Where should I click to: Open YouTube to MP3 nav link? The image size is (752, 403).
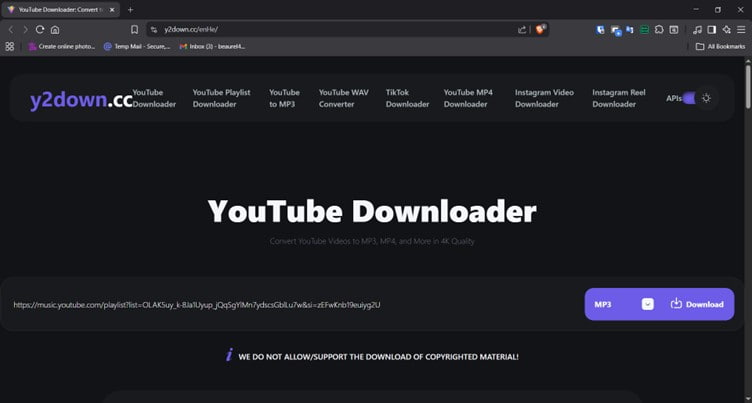(284, 98)
